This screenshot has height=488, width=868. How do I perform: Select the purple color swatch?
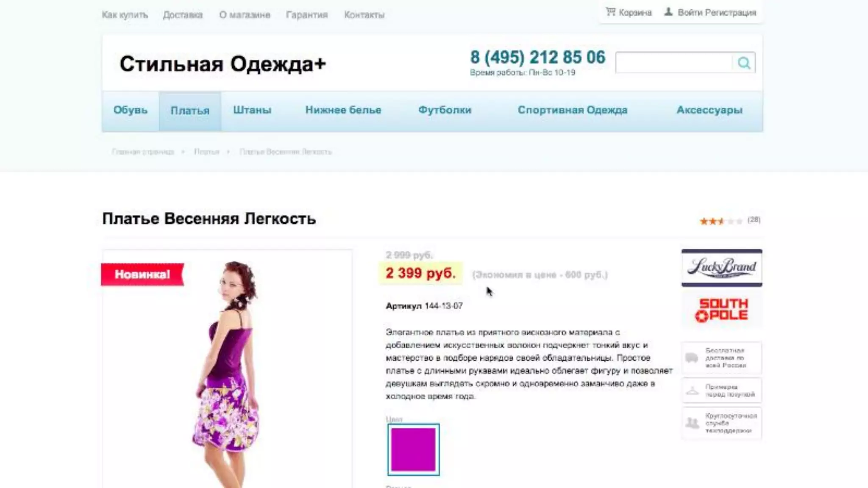click(x=413, y=449)
